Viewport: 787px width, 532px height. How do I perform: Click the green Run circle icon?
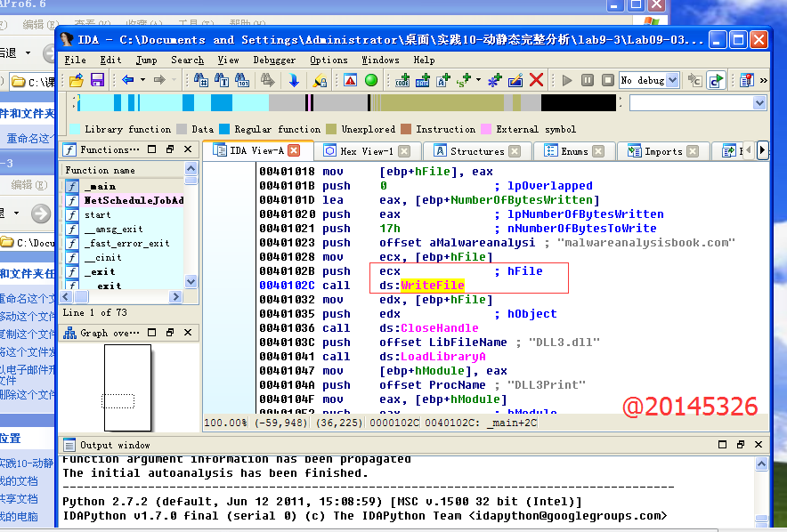pos(371,80)
